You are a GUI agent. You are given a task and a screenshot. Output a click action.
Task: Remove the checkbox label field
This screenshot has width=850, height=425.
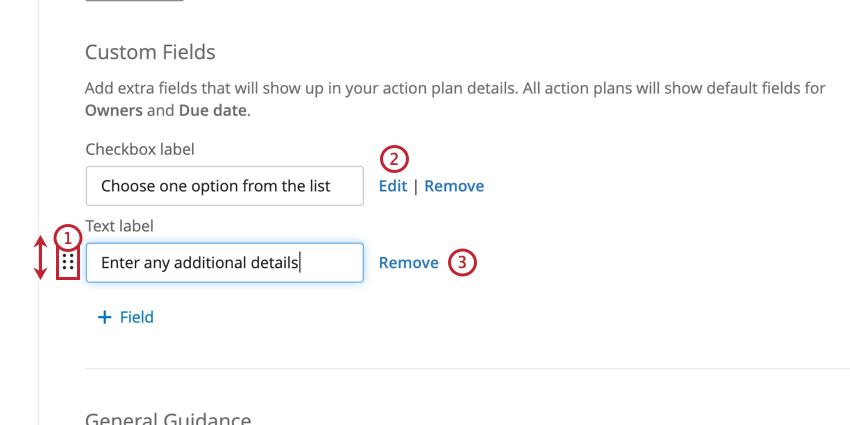[x=454, y=186]
